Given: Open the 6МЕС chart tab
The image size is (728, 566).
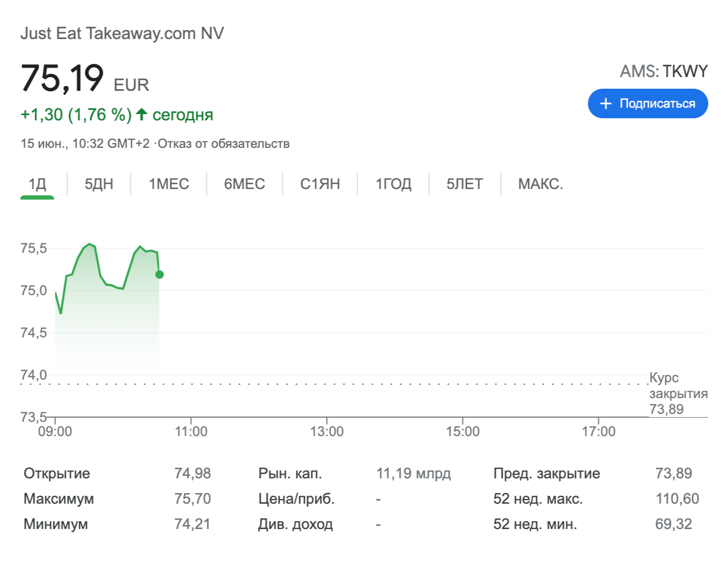Looking at the screenshot, I should tap(244, 184).
